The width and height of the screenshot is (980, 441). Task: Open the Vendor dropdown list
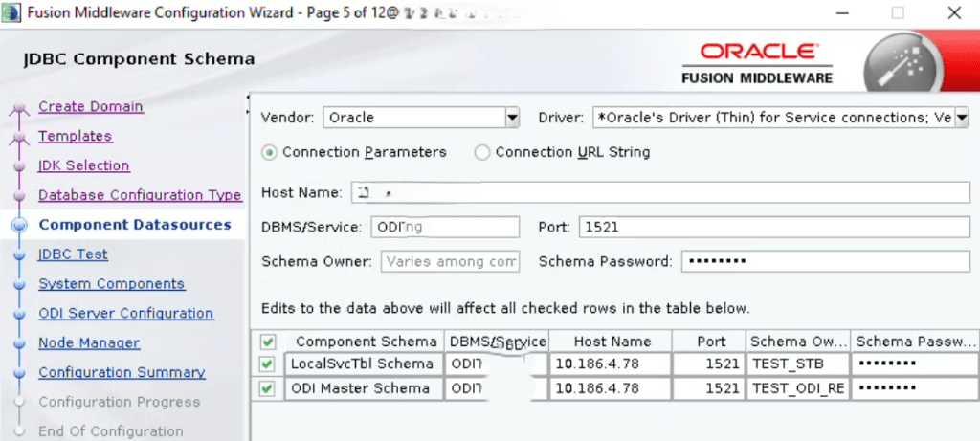point(512,118)
